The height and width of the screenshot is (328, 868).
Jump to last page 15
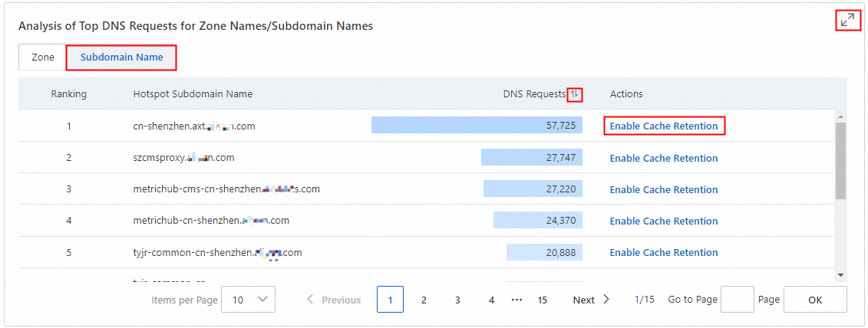click(542, 300)
